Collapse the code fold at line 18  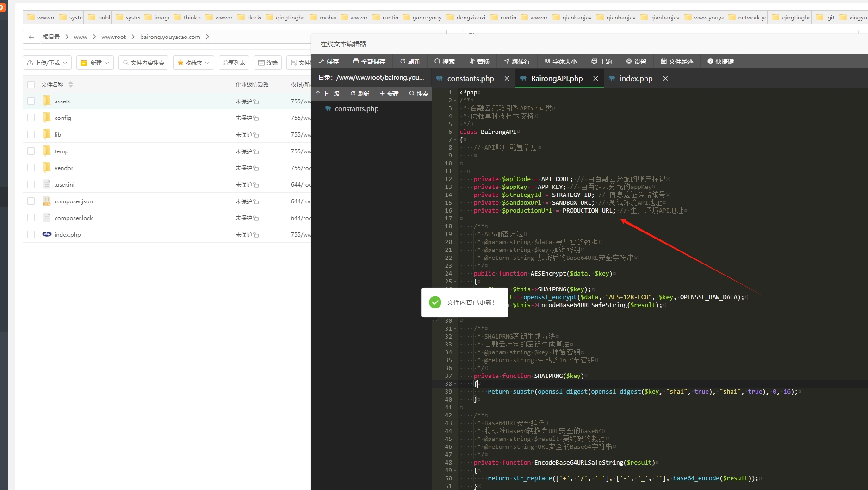(x=455, y=226)
